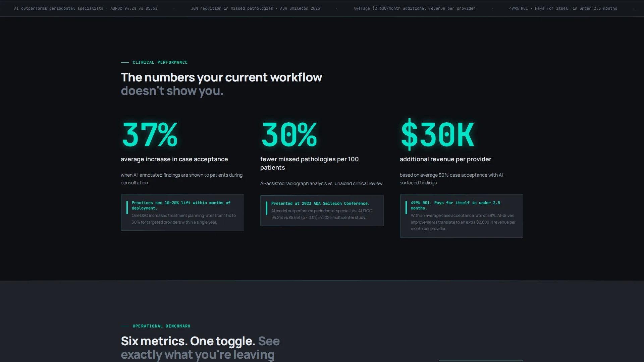Click the 'CLINICAL PERFORMANCE' section label
The height and width of the screenshot is (362, 644).
(160, 62)
